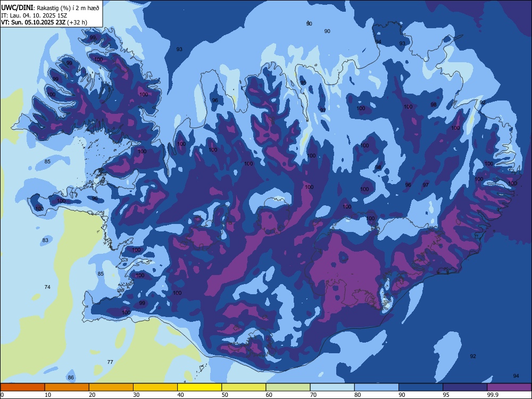The width and height of the screenshot is (532, 399).
Task: Choose the golden 30–40 legend swatch
Action: point(155,387)
